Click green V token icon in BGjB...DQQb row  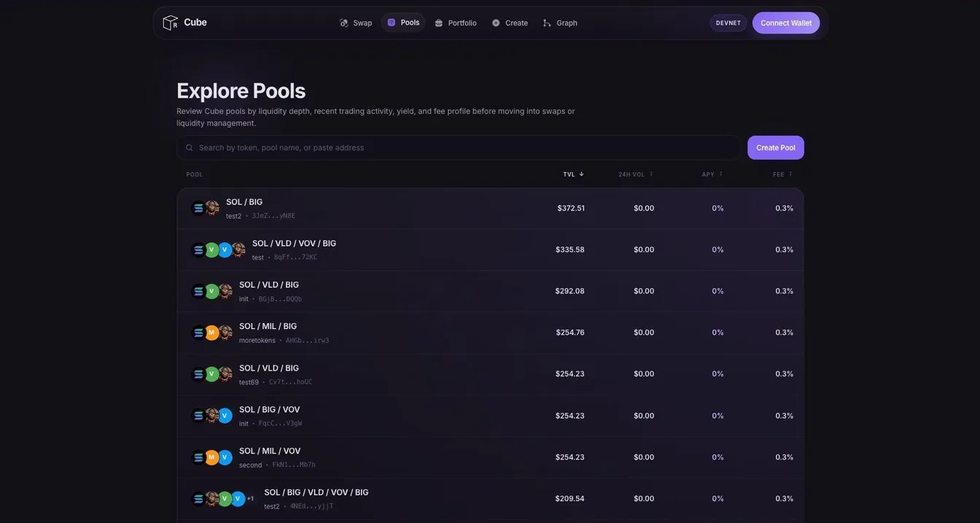pyautogui.click(x=211, y=292)
